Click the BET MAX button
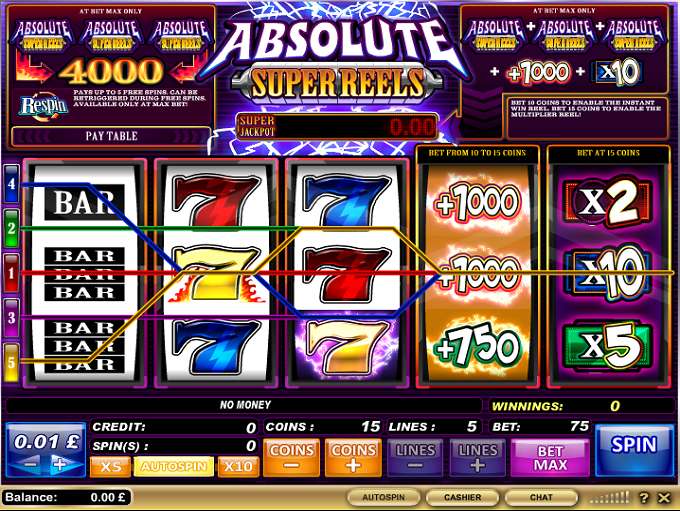This screenshot has height=511, width=680. 550,458
